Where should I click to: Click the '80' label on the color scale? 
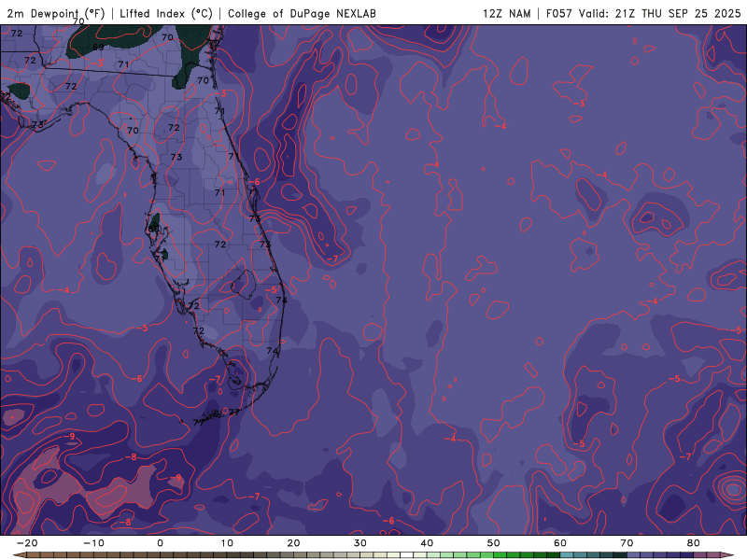(x=694, y=543)
